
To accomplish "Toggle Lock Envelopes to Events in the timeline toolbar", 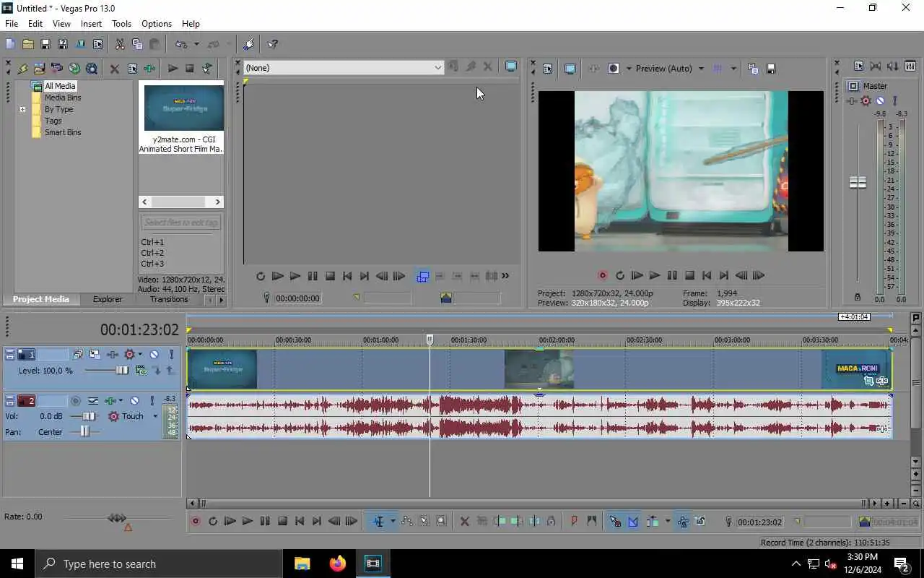I will tap(682, 521).
